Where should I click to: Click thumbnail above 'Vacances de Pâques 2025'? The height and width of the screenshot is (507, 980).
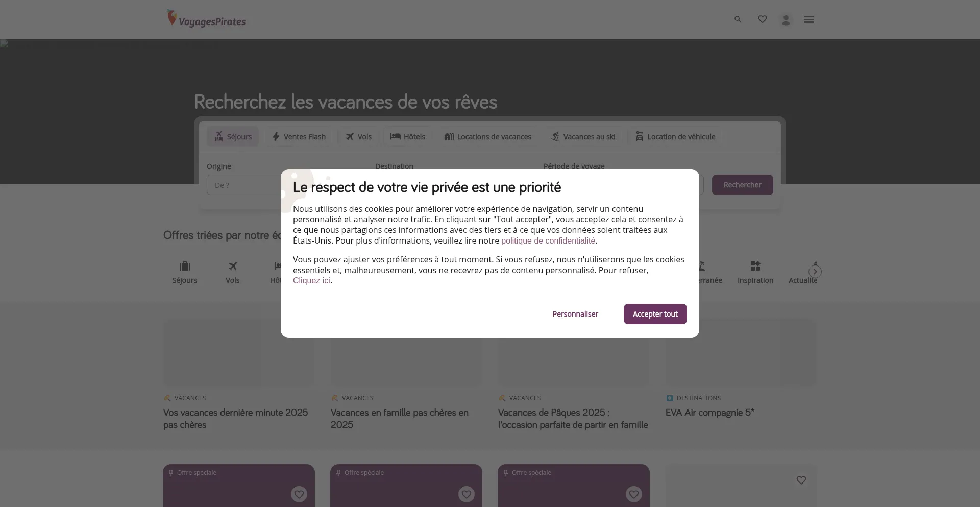[x=573, y=353]
